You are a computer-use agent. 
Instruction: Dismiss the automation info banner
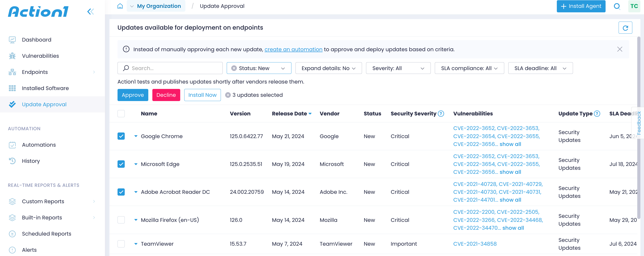point(620,49)
